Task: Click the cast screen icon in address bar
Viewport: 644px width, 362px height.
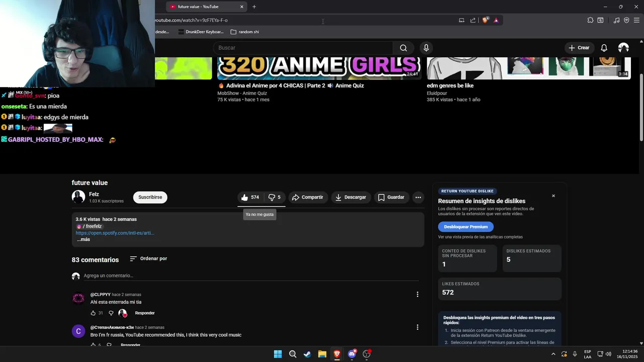Action: point(461,20)
